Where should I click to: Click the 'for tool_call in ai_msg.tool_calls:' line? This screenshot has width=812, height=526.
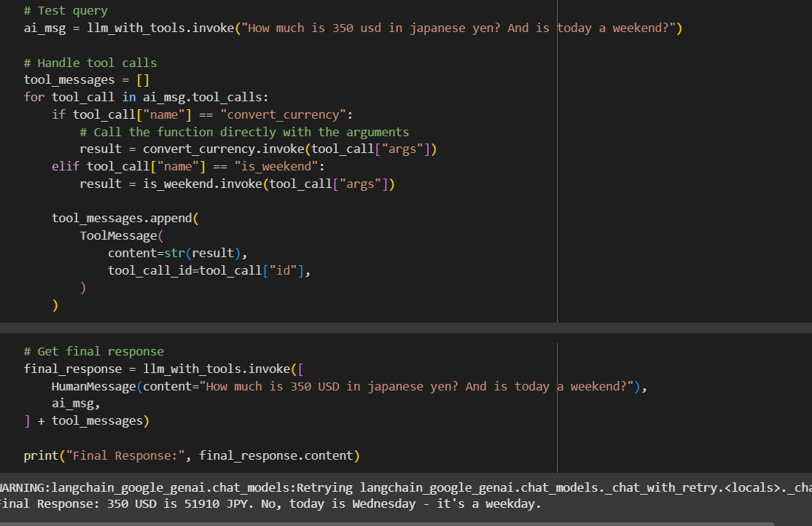pos(146,97)
